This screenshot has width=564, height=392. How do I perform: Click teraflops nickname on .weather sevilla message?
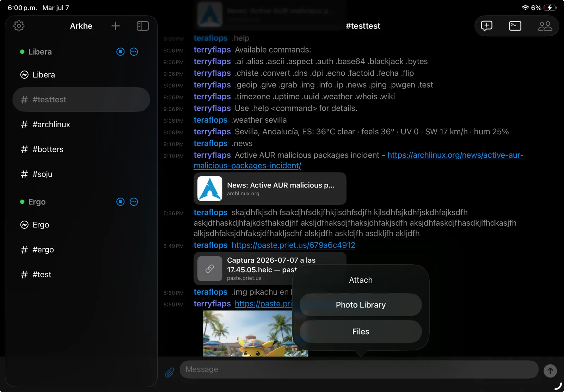point(210,120)
